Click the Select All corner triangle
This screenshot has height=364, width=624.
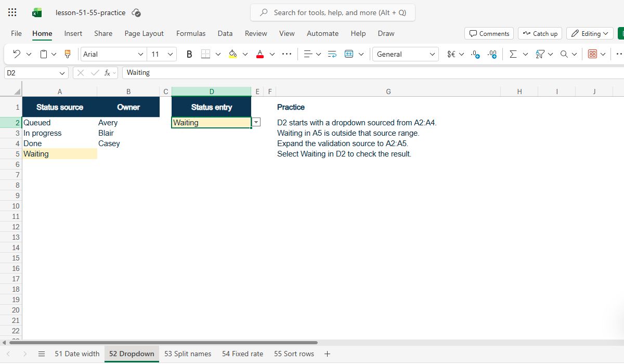click(x=18, y=92)
